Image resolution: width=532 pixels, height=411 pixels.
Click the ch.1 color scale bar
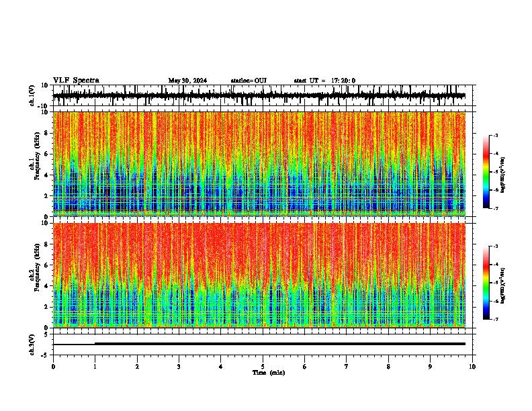[486, 172]
